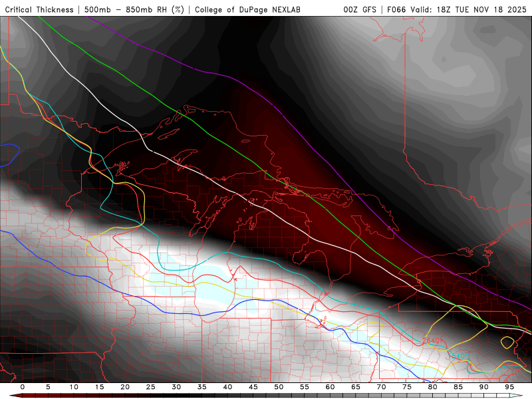Click the "90" colorbar tick label
The image size is (532, 399).
point(483,387)
